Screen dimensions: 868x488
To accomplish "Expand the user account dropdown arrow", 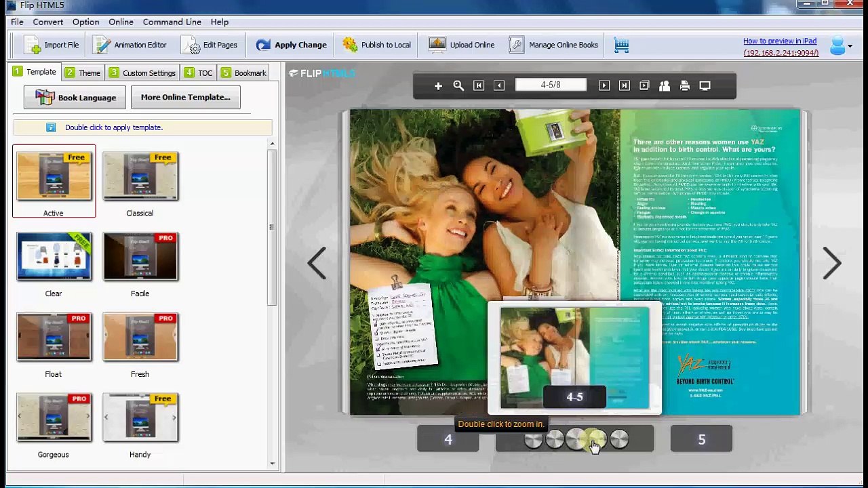I will point(850,46).
